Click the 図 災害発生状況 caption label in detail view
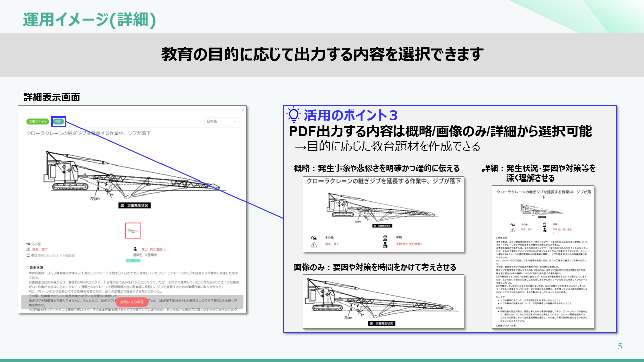The height and width of the screenshot is (362, 644). pyautogui.click(x=134, y=206)
